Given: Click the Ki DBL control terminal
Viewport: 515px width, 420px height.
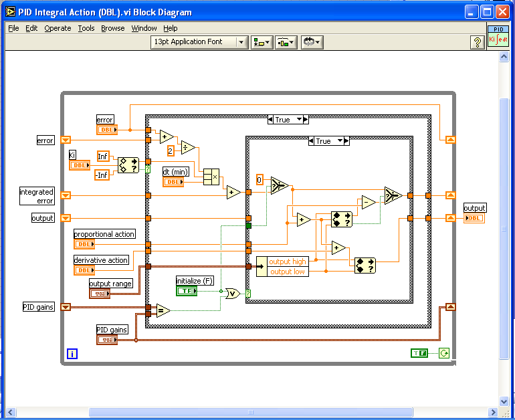Looking at the screenshot, I should click(80, 165).
